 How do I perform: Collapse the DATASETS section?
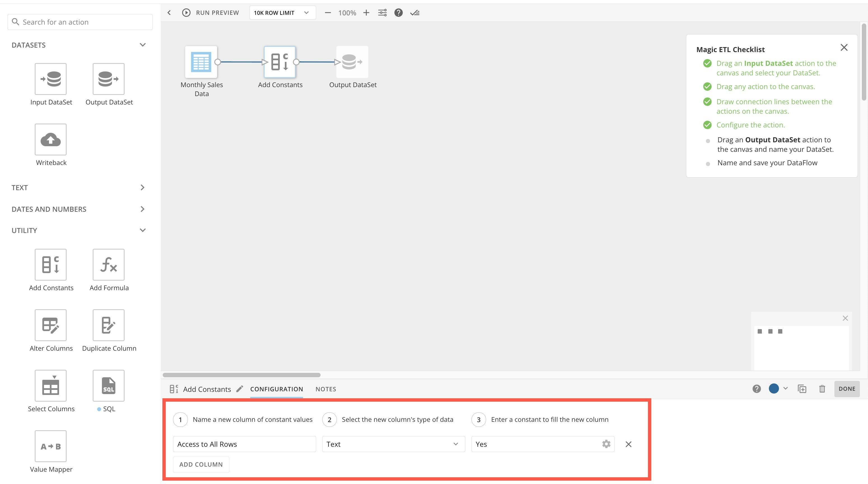[143, 45]
